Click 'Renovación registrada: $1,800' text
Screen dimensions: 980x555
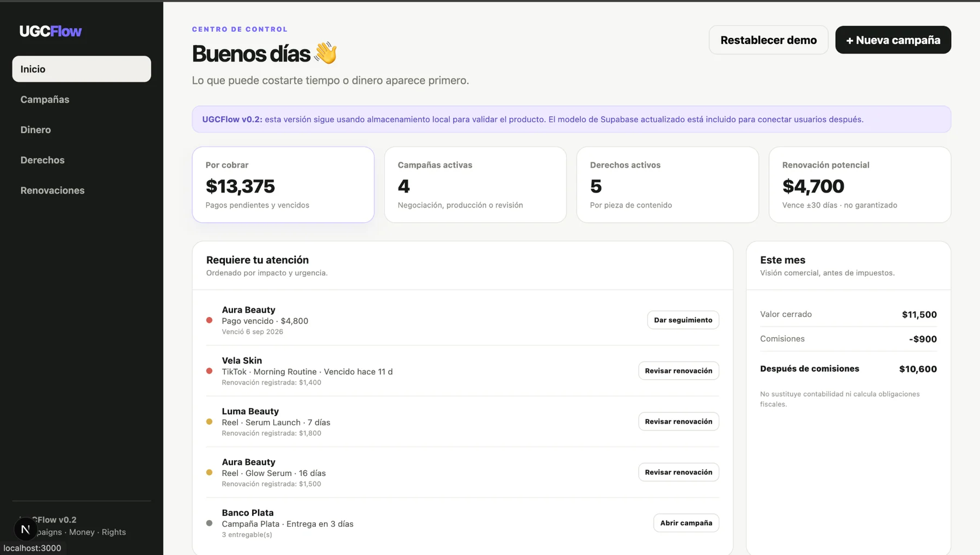[x=271, y=433]
